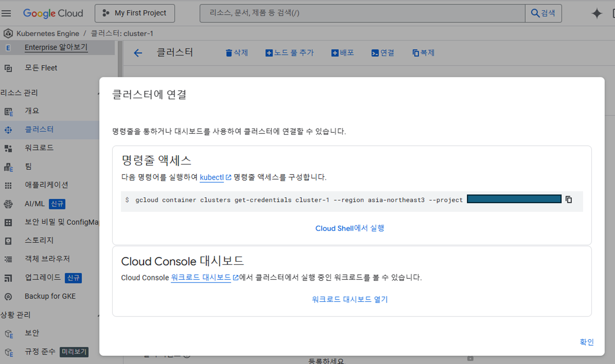
Task: Open the hamburger navigation menu
Action: pyautogui.click(x=6, y=13)
